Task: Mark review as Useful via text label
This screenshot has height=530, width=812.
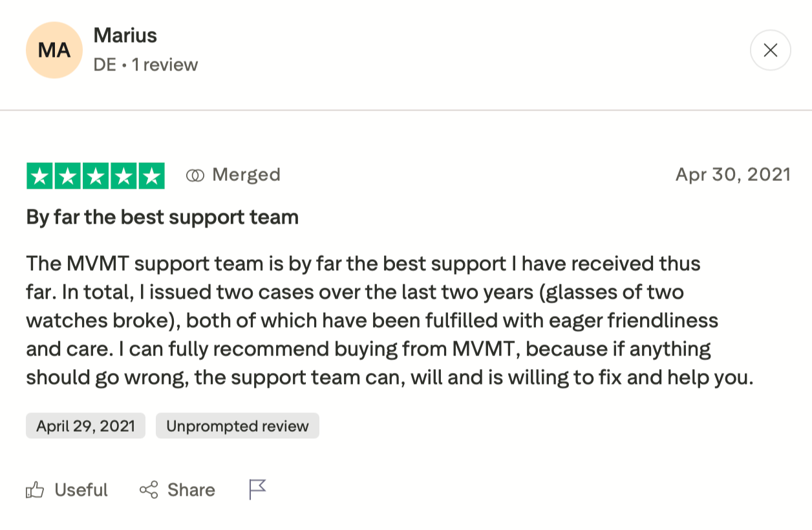Action: (x=81, y=490)
